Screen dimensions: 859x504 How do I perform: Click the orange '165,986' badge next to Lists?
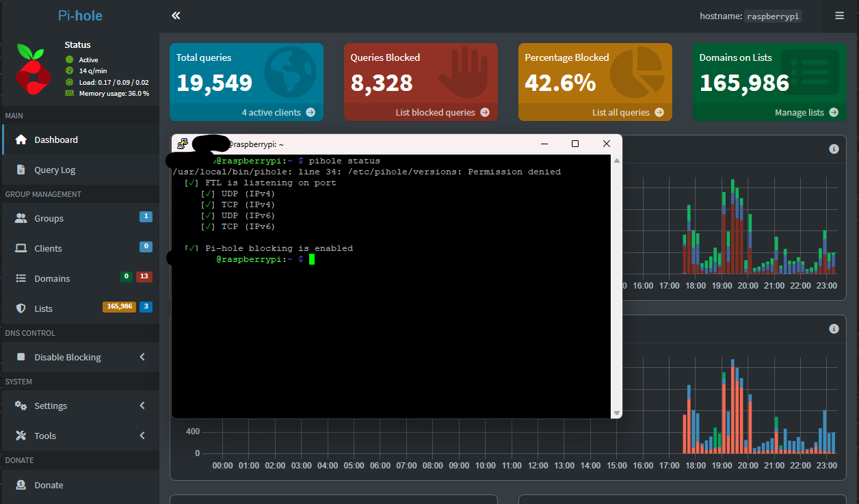[x=120, y=307]
